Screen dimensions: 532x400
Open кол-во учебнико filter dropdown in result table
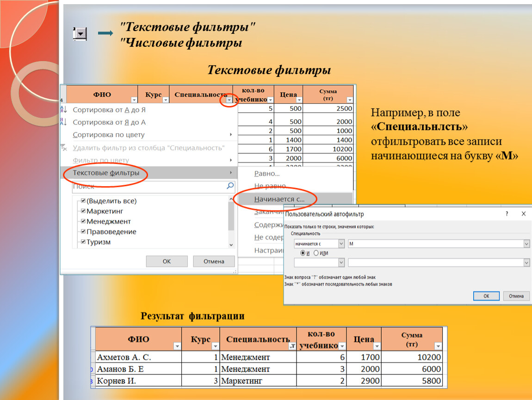tap(342, 346)
